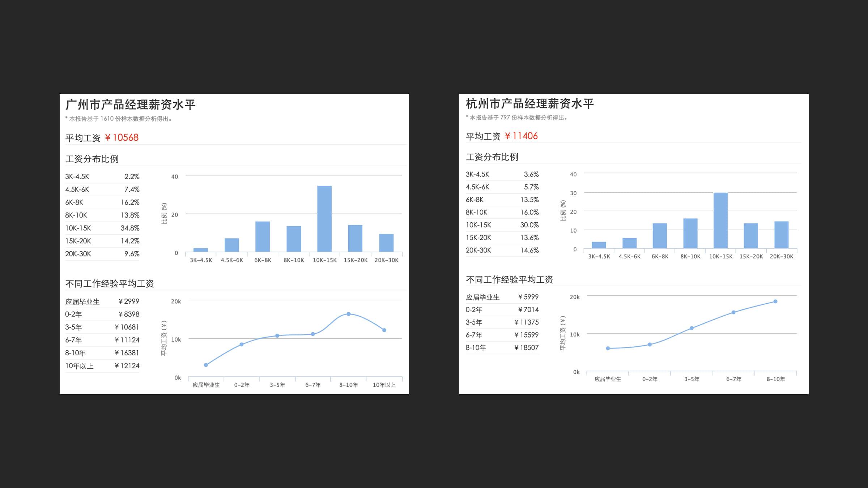Select the ¥16381 salary value
The width and height of the screenshot is (868, 488).
pyautogui.click(x=127, y=353)
